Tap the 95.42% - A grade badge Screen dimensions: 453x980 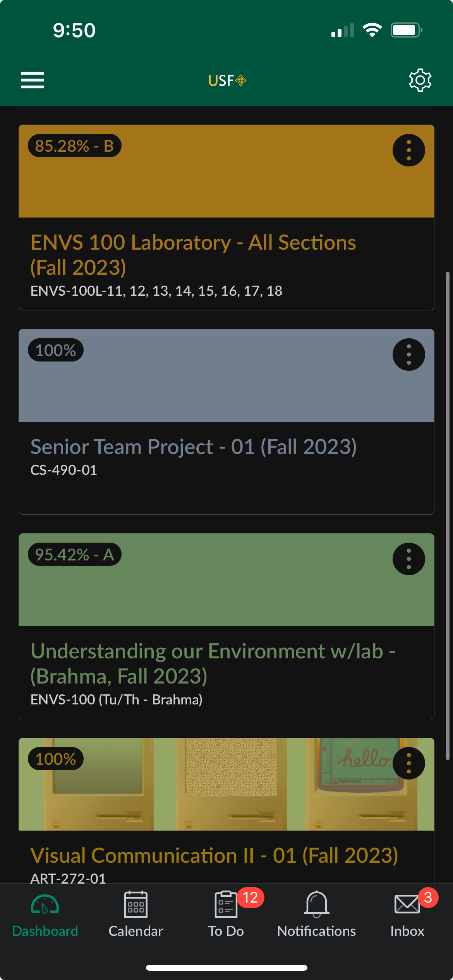pyautogui.click(x=75, y=555)
